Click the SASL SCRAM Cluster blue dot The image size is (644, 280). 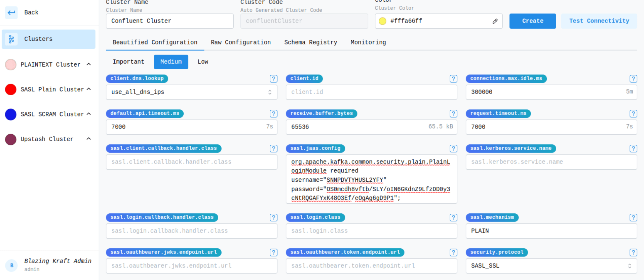coord(11,114)
